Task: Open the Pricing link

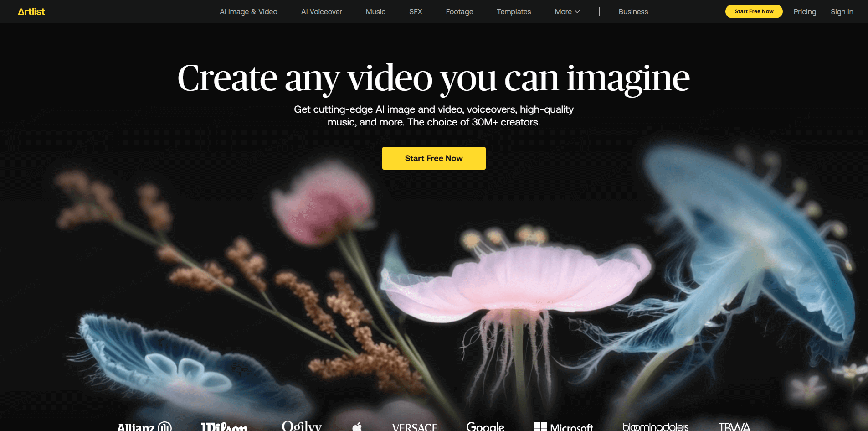Action: click(805, 12)
